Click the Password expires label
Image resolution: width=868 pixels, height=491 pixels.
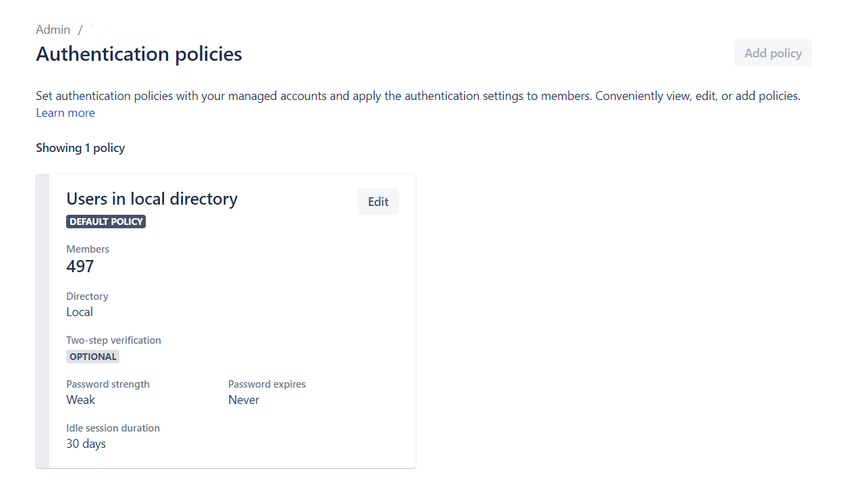[267, 384]
